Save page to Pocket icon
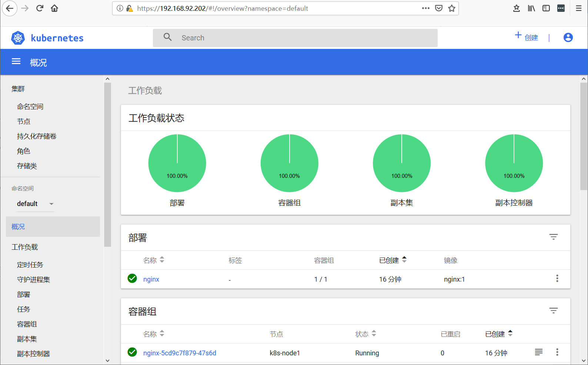This screenshot has height=365, width=588. (439, 8)
